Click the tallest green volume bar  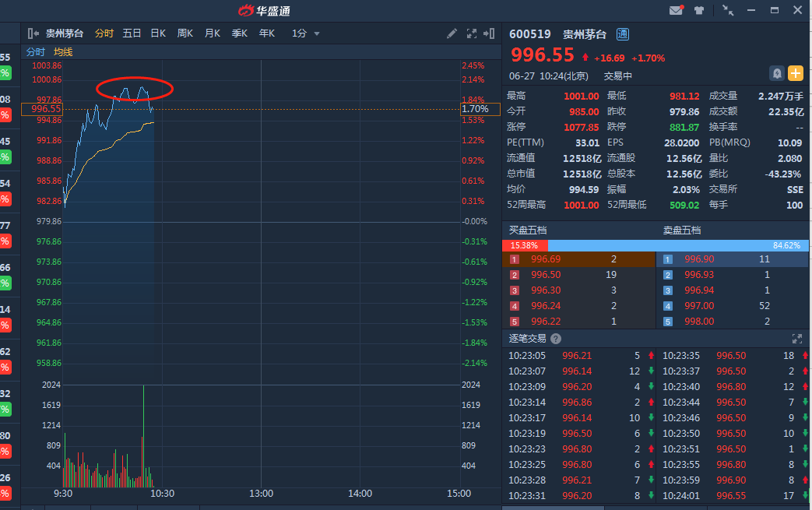tap(143, 436)
